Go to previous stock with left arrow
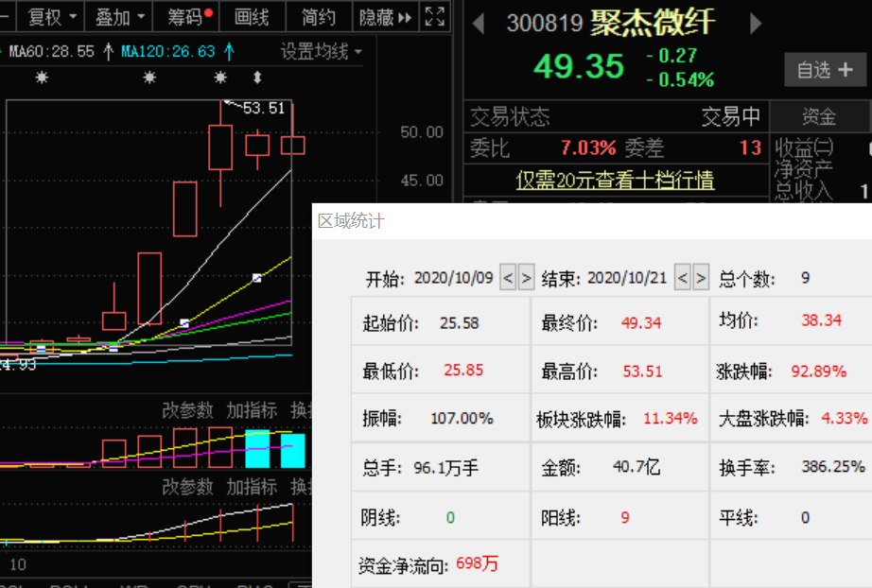Viewport: 872px width, 588px height. click(478, 24)
